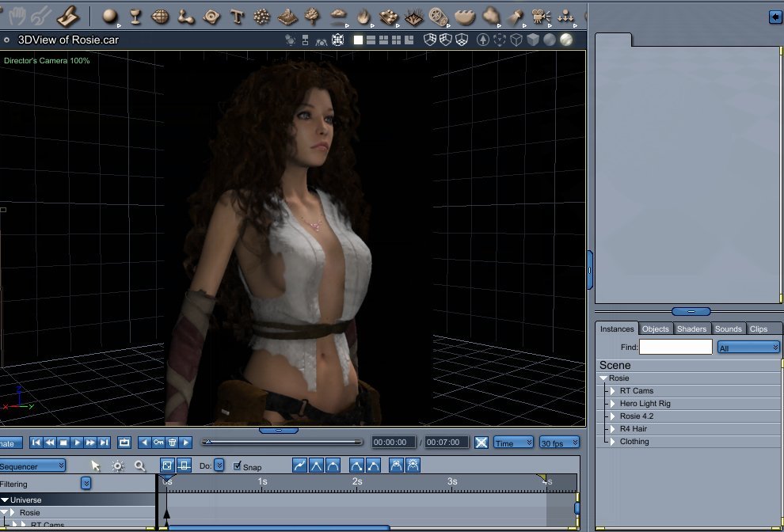Click the Find search field
784x532 pixels.
tap(676, 347)
